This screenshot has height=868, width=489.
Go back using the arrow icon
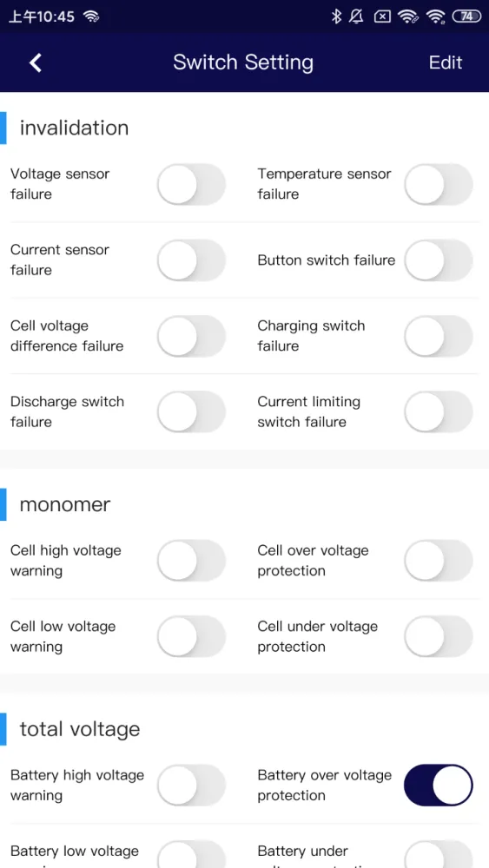pyautogui.click(x=36, y=62)
